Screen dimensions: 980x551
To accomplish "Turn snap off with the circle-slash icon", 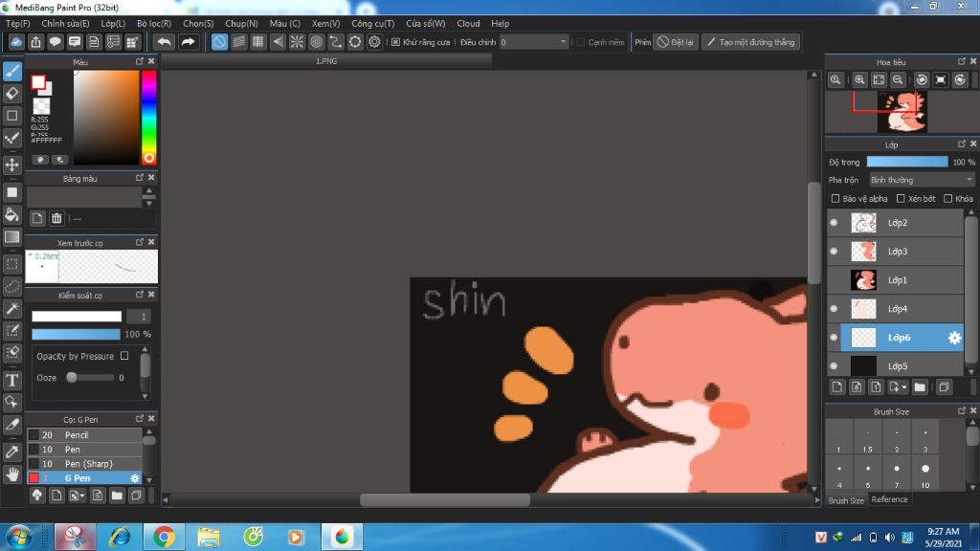I will click(219, 42).
